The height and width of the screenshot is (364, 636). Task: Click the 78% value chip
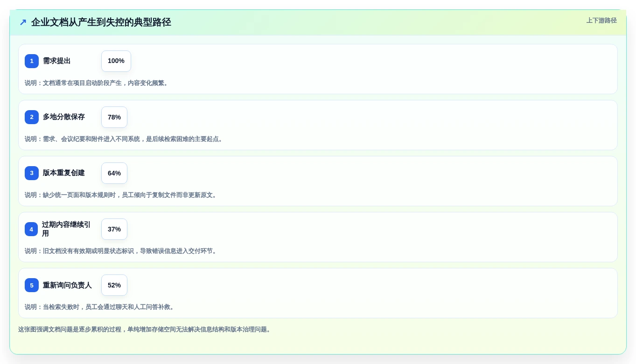click(114, 117)
